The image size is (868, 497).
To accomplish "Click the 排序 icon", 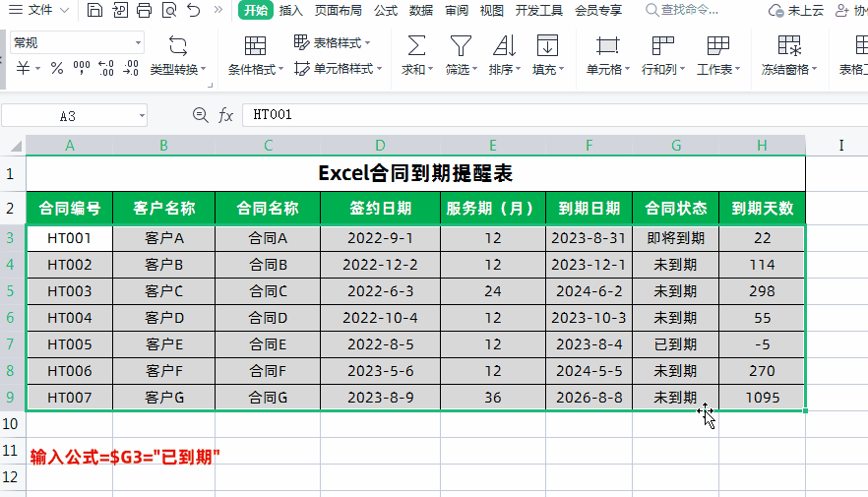I will (x=504, y=46).
